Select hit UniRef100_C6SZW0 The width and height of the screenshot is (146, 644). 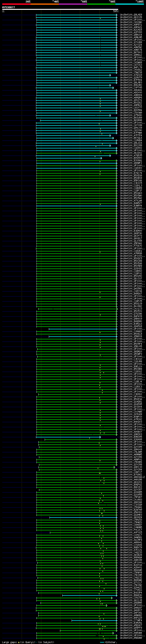pos(131,22)
